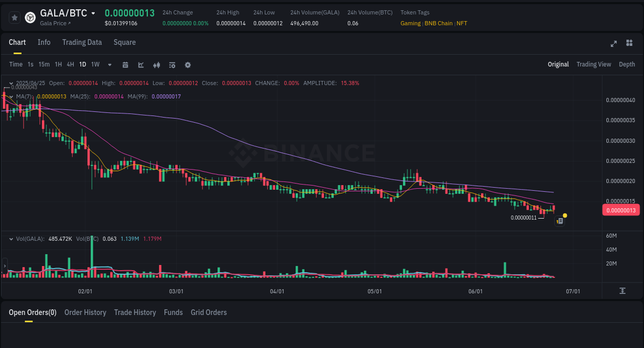Open the date range picker icon
This screenshot has width=644, height=348.
click(125, 65)
